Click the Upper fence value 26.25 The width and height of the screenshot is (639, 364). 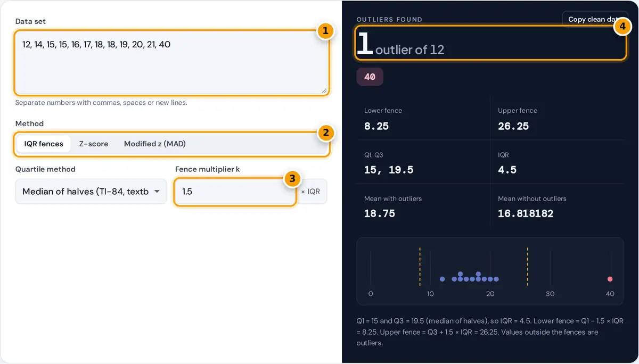[x=513, y=126]
